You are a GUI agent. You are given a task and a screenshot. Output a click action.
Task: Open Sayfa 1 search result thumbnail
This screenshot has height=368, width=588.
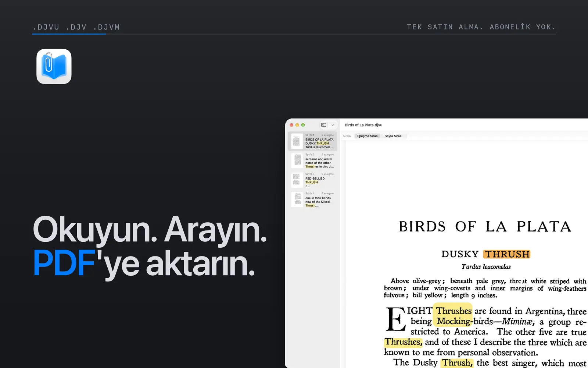point(297,141)
